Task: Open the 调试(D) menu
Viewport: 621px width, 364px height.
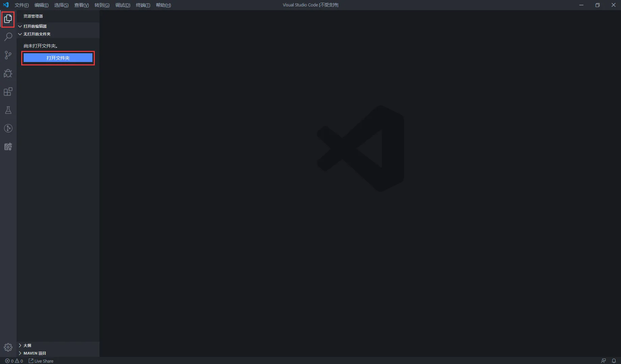Action: pyautogui.click(x=123, y=5)
